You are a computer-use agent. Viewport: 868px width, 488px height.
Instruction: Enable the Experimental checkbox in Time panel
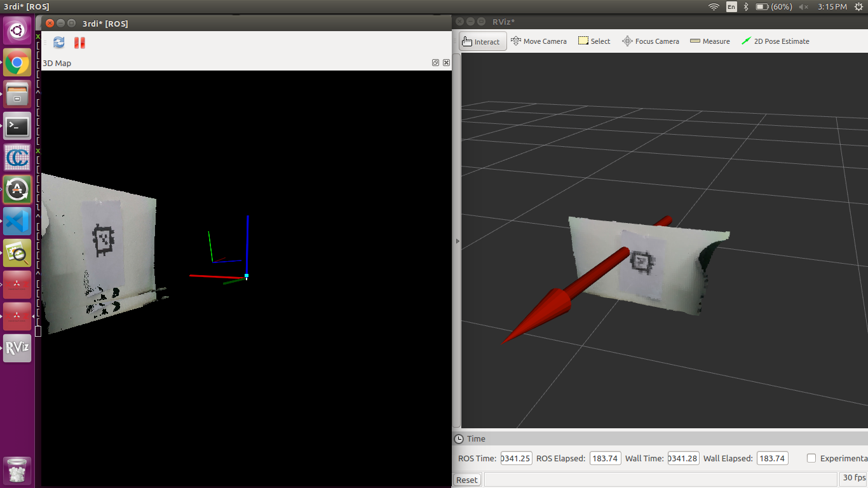click(811, 458)
